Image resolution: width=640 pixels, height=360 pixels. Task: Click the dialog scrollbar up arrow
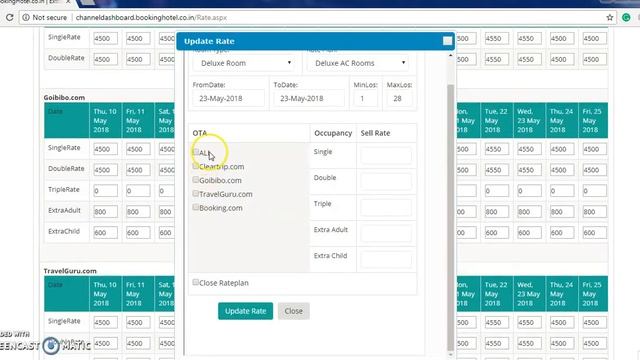[x=451, y=55]
